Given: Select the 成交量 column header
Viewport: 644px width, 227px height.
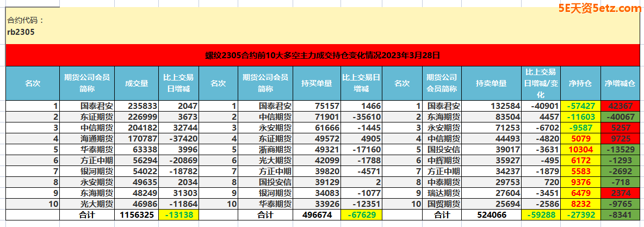Looking at the screenshot, I should pos(137,83).
